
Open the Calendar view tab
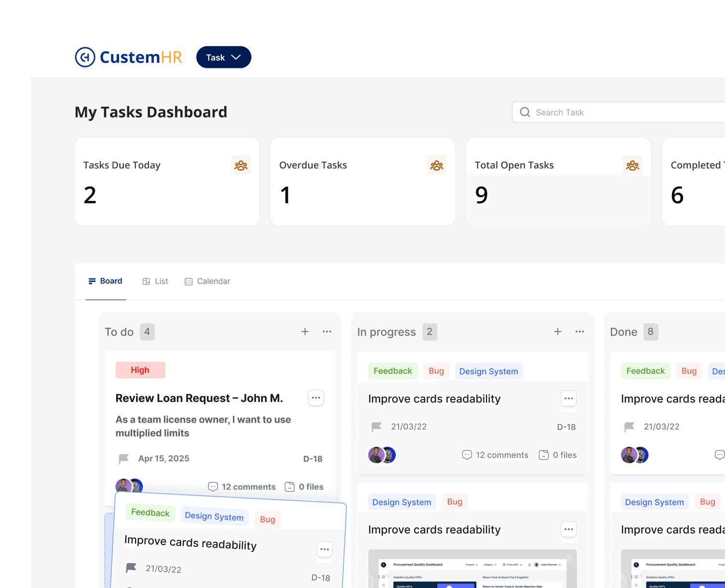(207, 281)
